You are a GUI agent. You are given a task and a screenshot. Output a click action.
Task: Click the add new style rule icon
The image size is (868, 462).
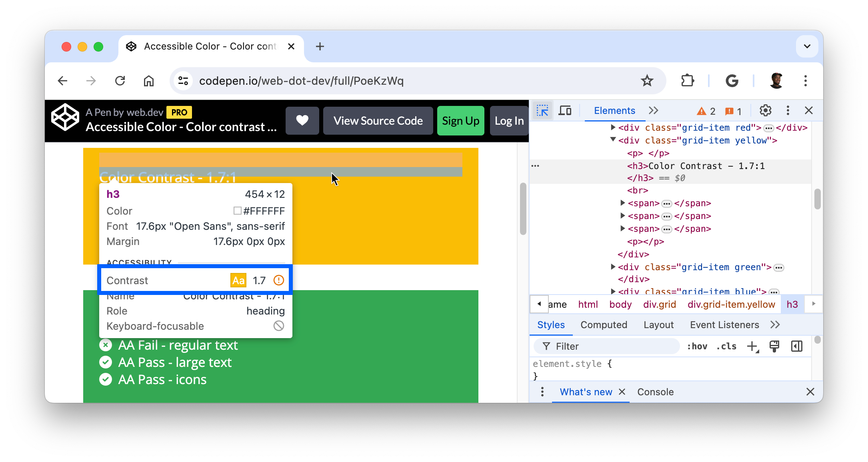coord(752,346)
